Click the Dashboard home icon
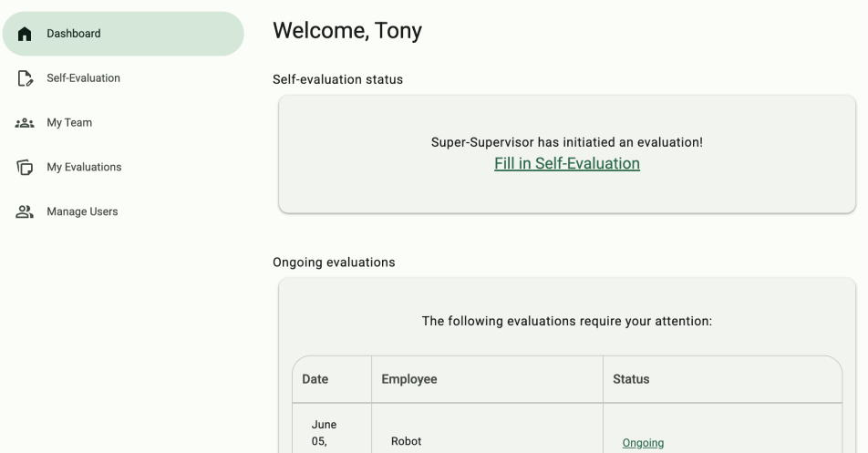 click(26, 34)
